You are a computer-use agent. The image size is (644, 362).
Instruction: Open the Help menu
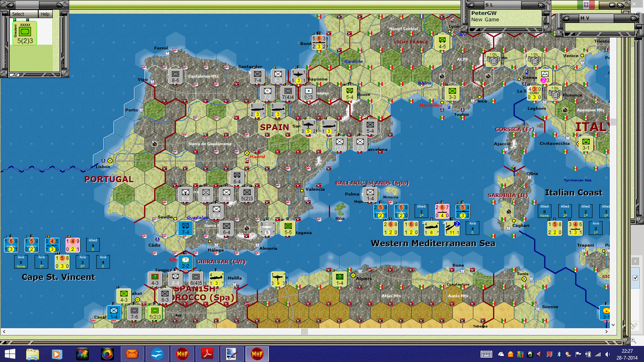pos(45,14)
